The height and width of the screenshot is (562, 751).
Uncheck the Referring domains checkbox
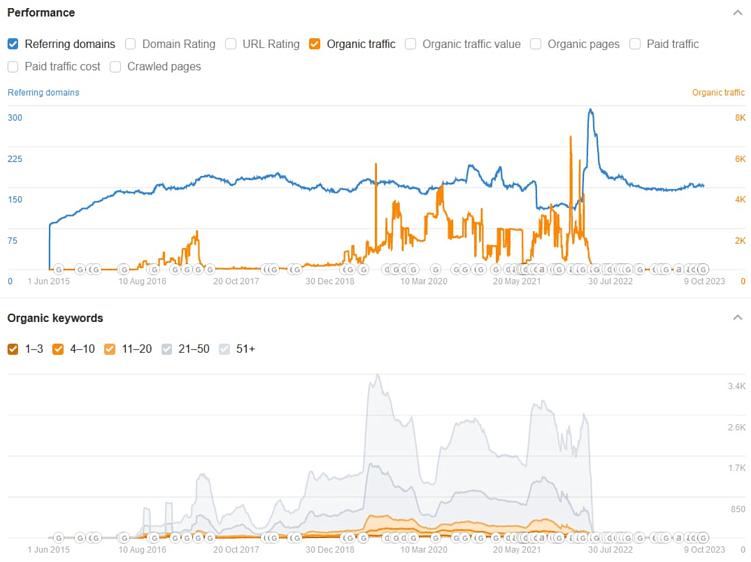coord(13,44)
